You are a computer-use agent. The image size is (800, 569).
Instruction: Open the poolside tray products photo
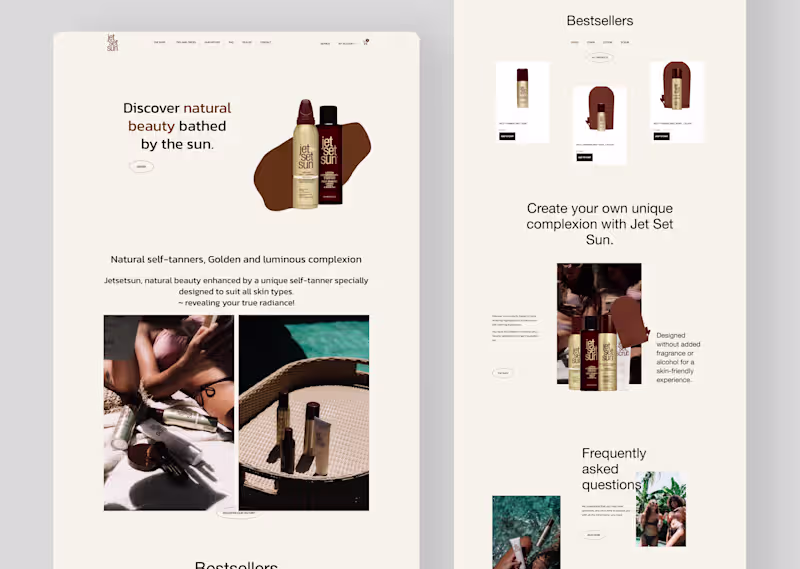pyautogui.click(x=304, y=412)
